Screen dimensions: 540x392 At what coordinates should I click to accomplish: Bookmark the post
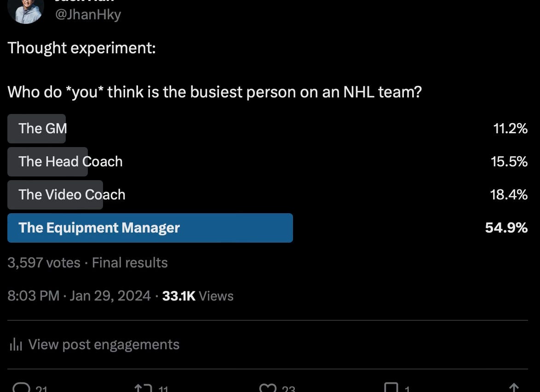tap(391, 387)
